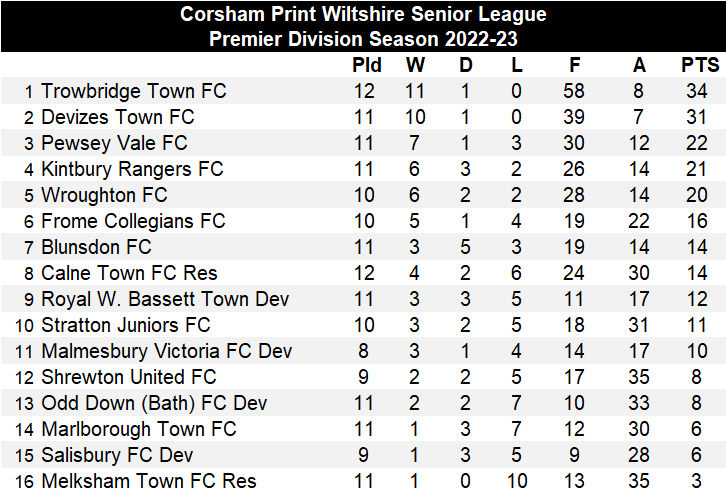
Task: Click the Trowbridge Town FC team name
Action: 134,91
